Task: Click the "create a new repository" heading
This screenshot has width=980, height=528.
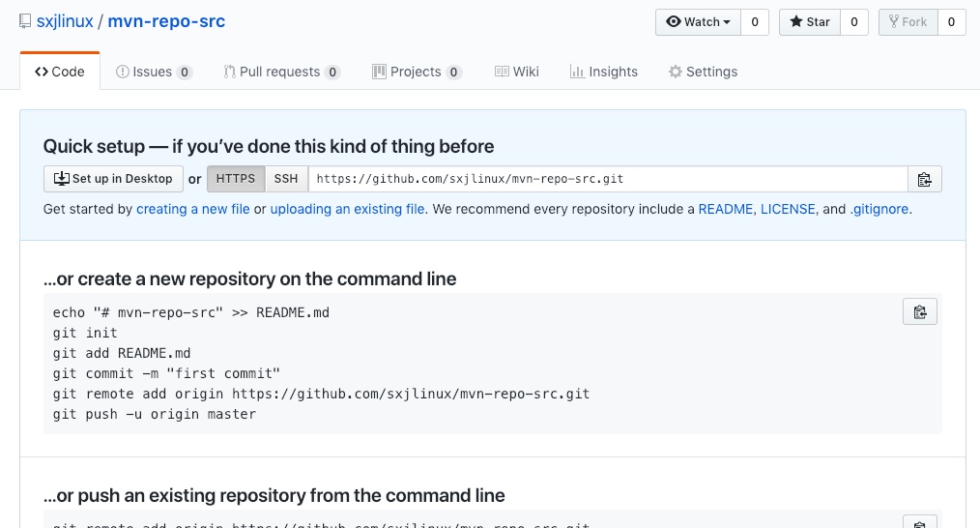Action: 250,279
